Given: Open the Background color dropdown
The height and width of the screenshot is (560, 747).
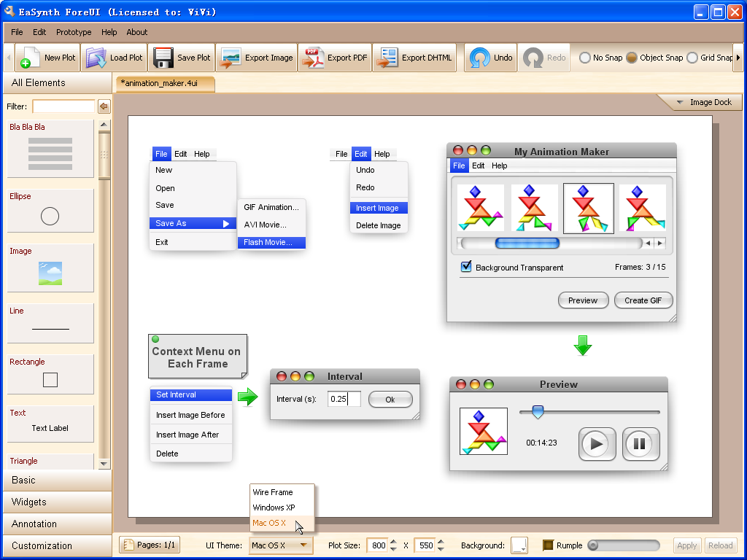Looking at the screenshot, I should tap(519, 545).
